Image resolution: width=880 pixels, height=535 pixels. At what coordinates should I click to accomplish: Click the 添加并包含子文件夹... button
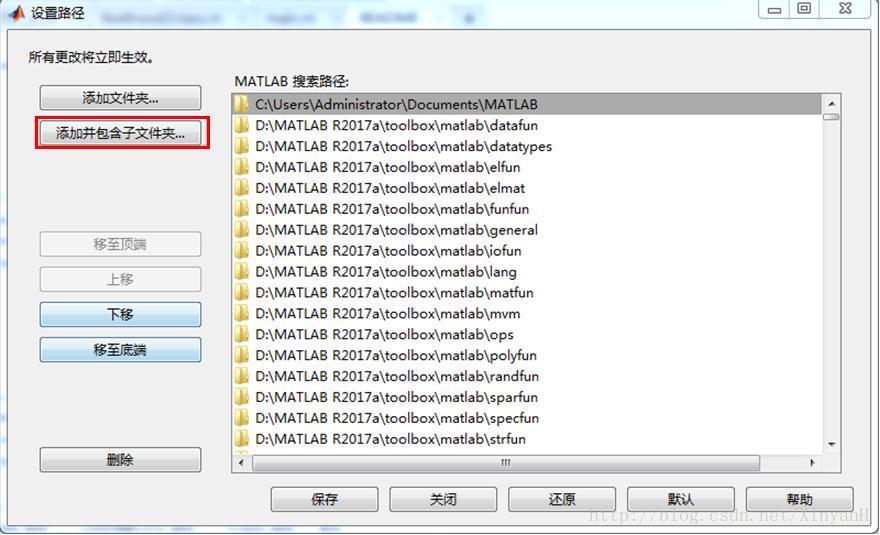click(120, 134)
